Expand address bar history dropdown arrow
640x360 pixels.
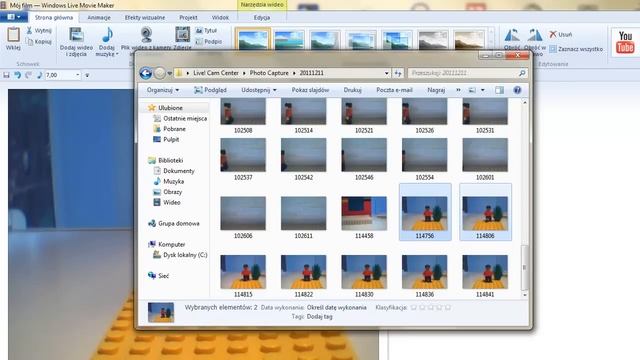(387, 73)
